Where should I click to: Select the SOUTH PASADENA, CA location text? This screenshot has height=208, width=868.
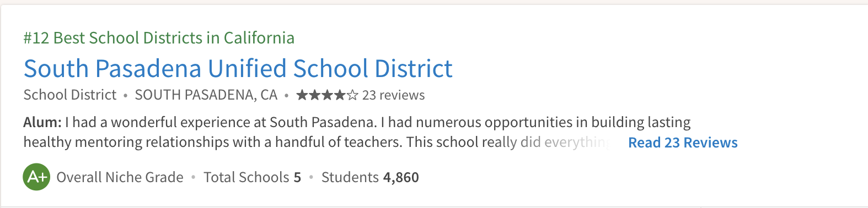pos(206,95)
